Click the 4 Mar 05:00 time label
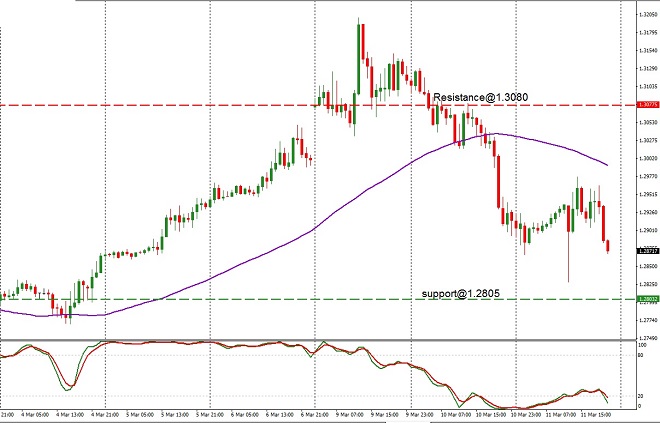Screen dimensions: 660x423 [35, 414]
